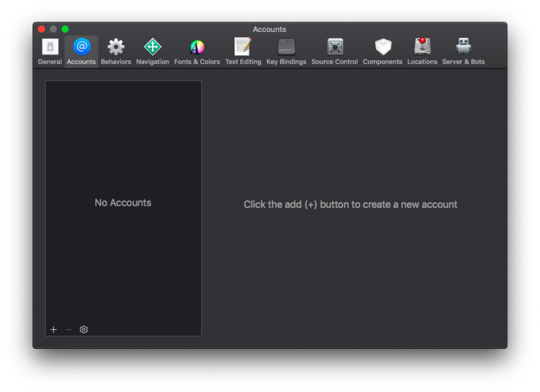Switch to Locations preferences
540x392 pixels.
pos(422,51)
